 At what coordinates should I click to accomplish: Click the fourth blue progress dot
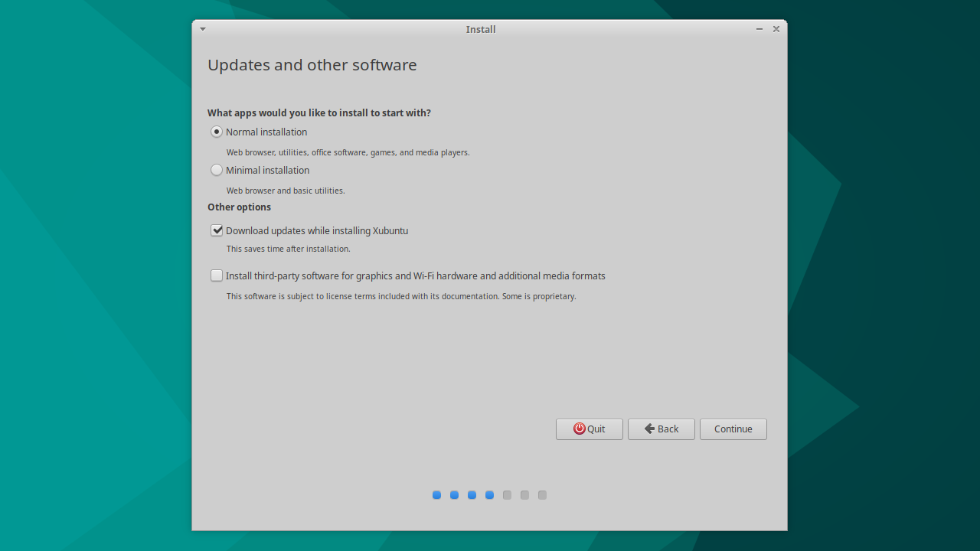(489, 495)
